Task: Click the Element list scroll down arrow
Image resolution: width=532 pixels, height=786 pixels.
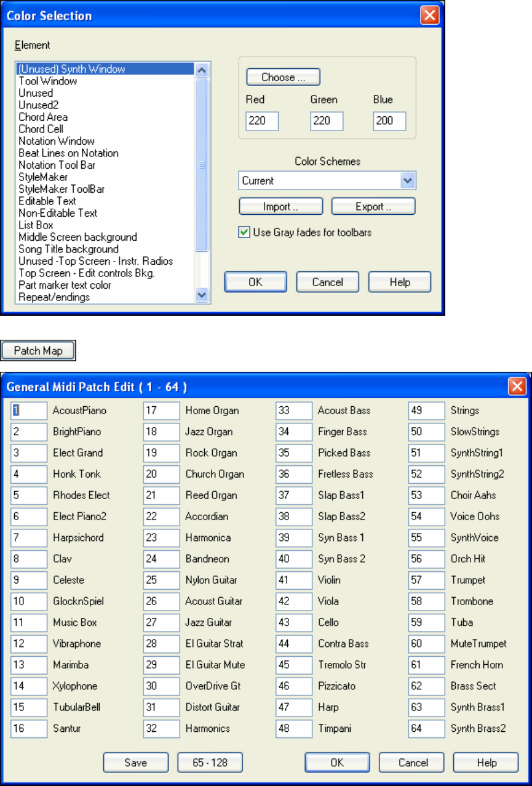Action: 202,296
